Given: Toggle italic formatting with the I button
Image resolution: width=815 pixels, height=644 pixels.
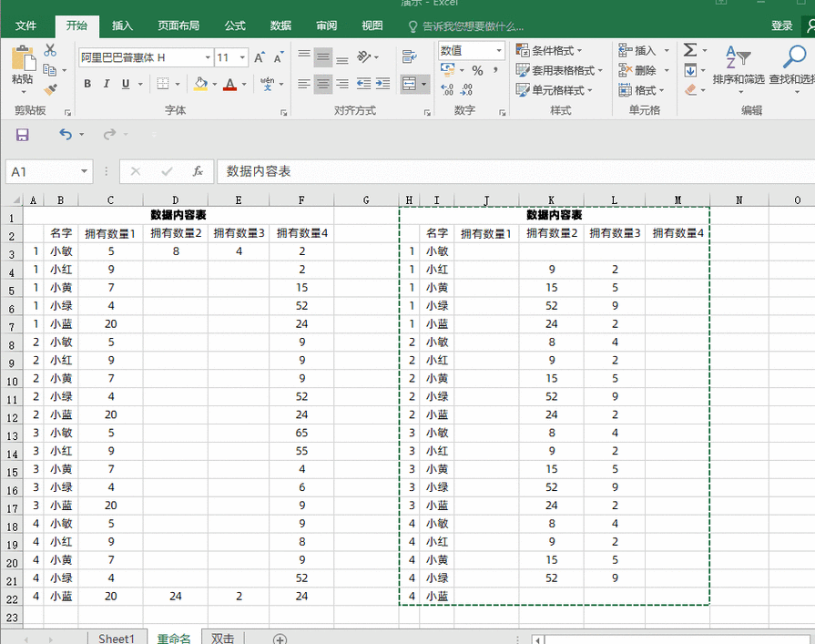Looking at the screenshot, I should (105, 84).
